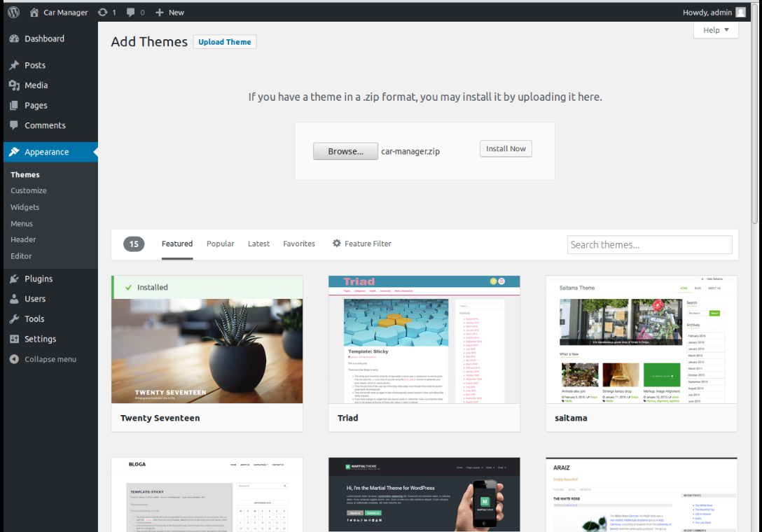The width and height of the screenshot is (762, 532).
Task: Open the updates refresh icon
Action: 102,12
